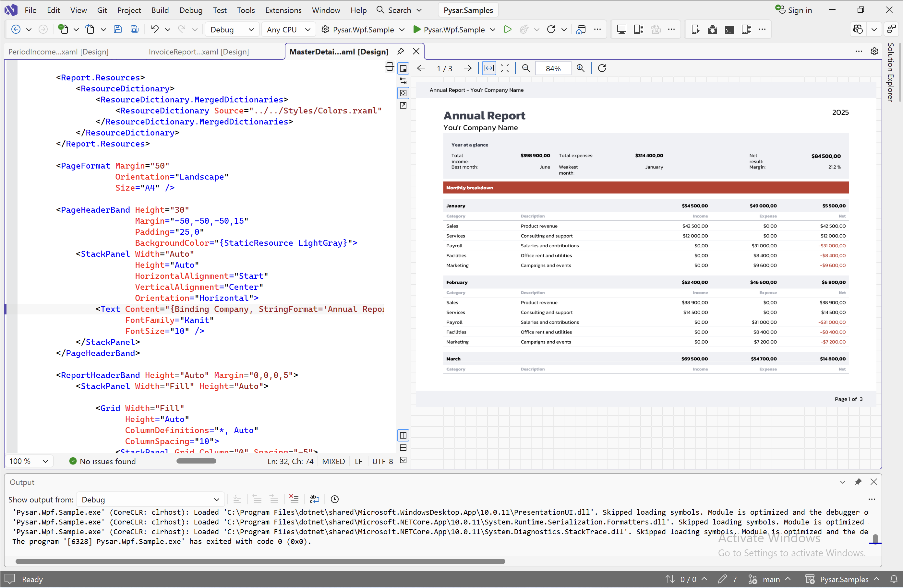Open the designer settings gear icon
The image size is (903, 588).
[x=874, y=52]
